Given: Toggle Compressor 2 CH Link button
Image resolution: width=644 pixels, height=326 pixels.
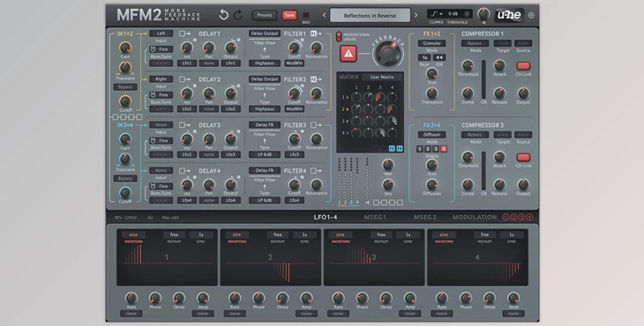Looking at the screenshot, I should click(523, 157).
